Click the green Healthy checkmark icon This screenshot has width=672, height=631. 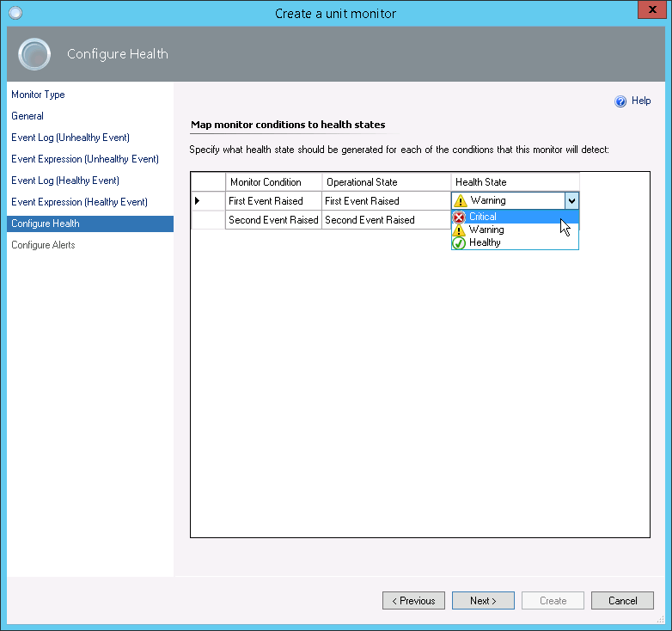click(x=459, y=243)
